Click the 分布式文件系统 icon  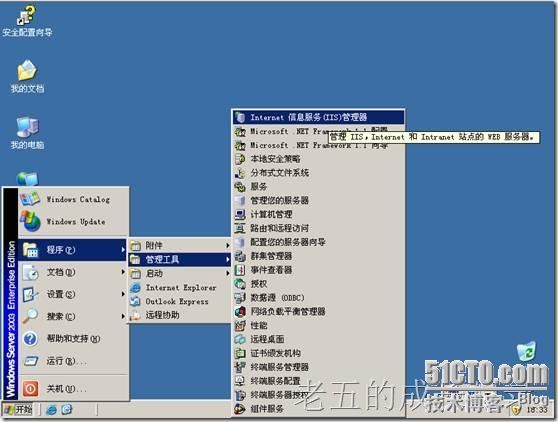tap(240, 173)
